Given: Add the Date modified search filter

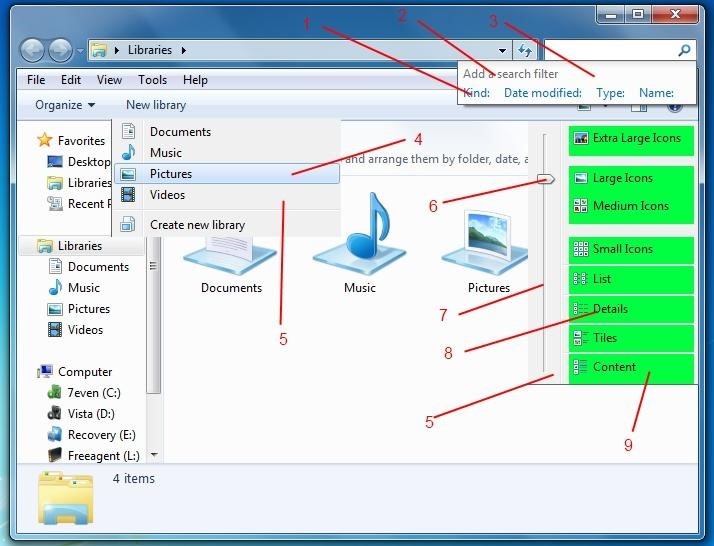Looking at the screenshot, I should click(x=542, y=93).
